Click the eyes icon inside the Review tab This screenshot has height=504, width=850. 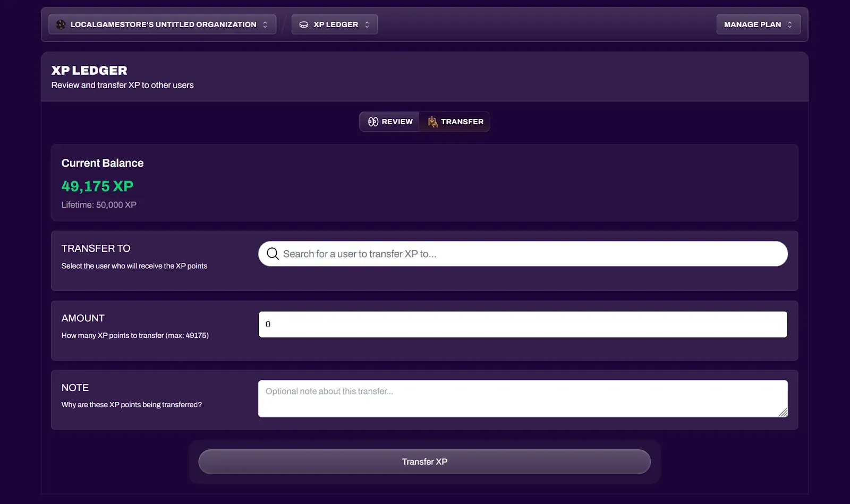point(374,122)
